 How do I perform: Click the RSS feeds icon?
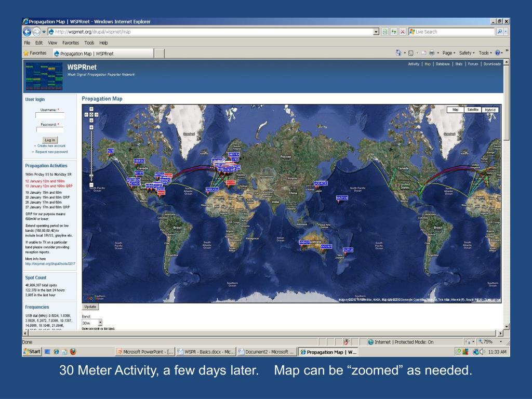(x=411, y=53)
